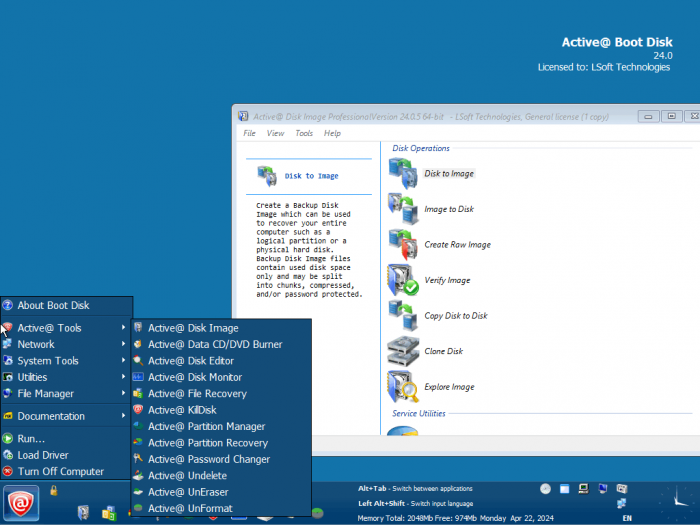The width and height of the screenshot is (700, 525).
Task: Open the View menu in Disk Image
Action: (x=275, y=133)
